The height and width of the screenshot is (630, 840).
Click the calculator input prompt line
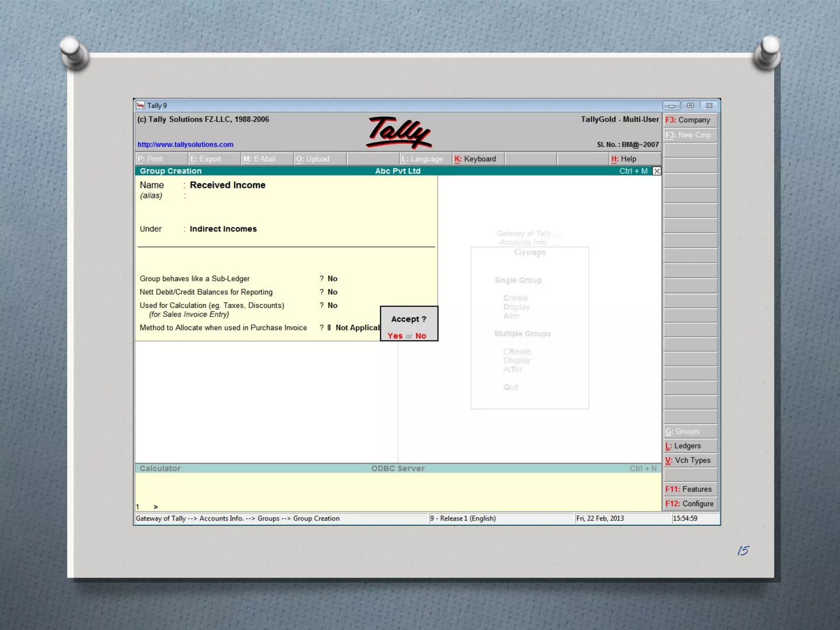[398, 507]
